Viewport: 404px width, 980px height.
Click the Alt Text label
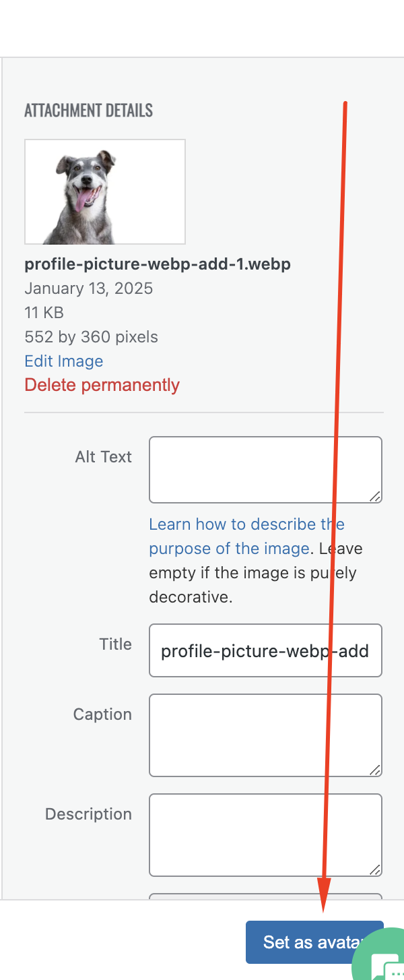(x=104, y=457)
